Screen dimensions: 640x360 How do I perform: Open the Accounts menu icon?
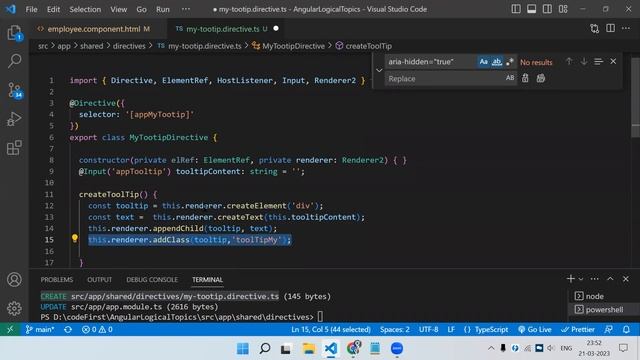(14, 280)
